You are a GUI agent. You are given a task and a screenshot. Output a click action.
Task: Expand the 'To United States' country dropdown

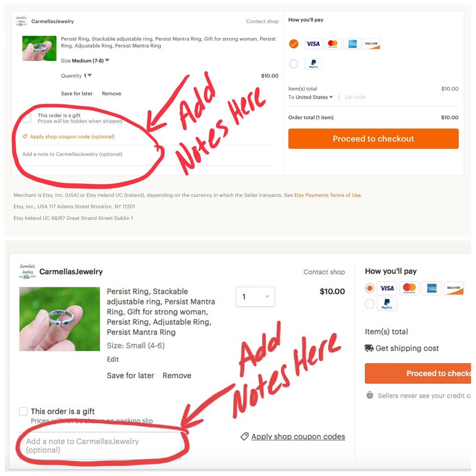310,97
